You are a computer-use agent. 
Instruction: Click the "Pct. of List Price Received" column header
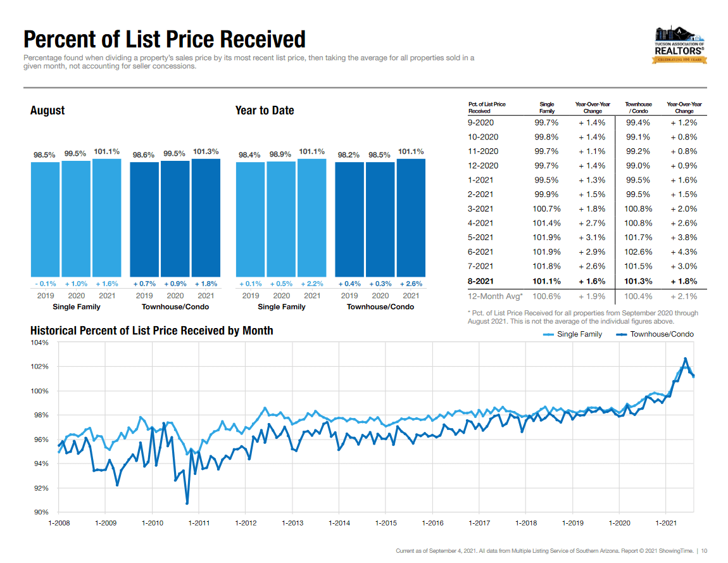pyautogui.click(x=487, y=107)
